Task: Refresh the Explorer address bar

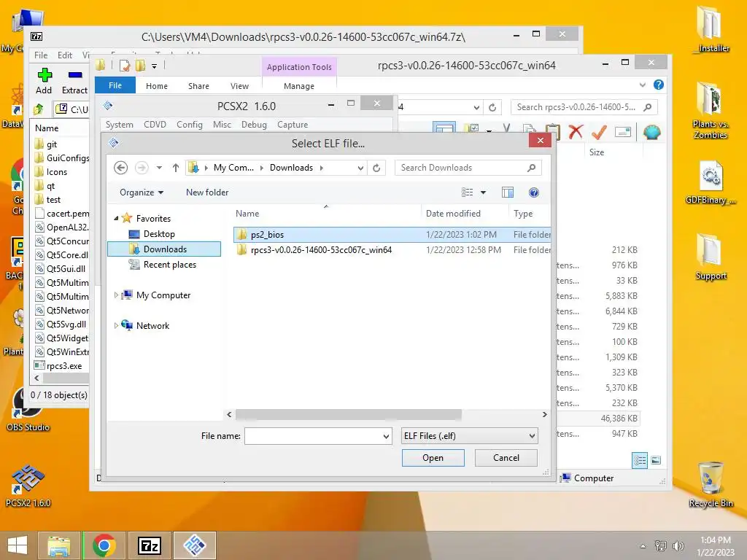Action: [492, 107]
